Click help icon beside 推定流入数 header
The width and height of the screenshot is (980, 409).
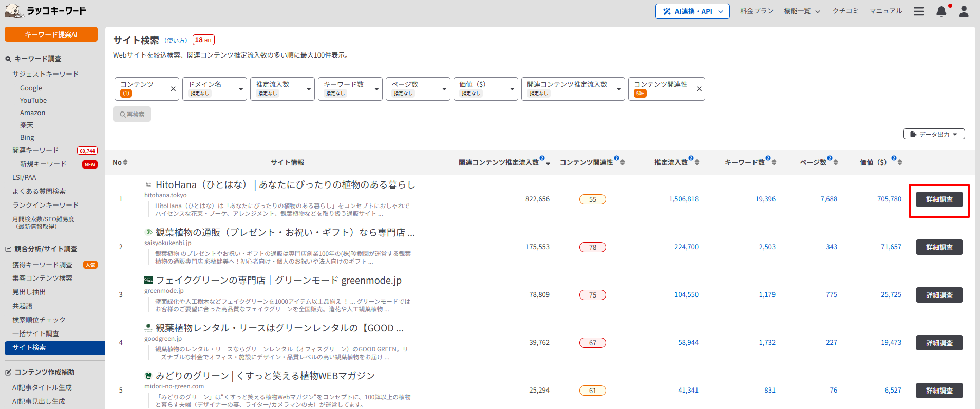[691, 158]
